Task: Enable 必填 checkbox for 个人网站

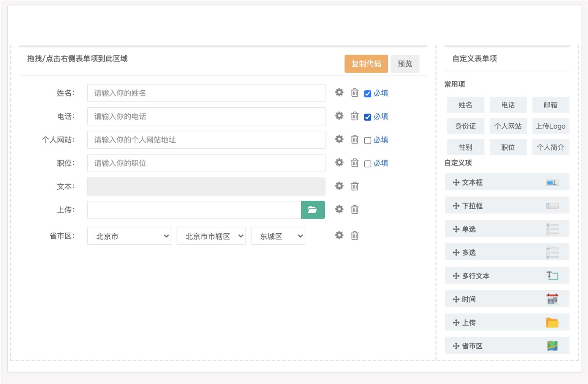Action: [367, 140]
